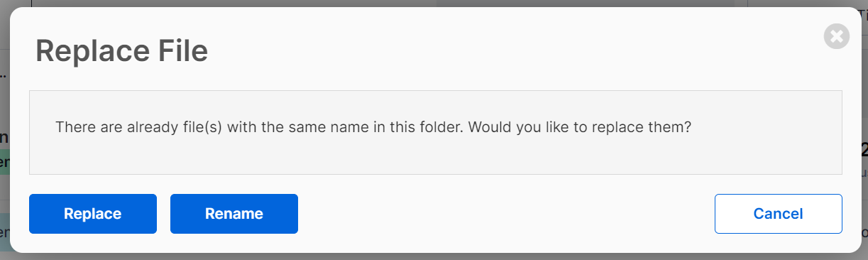Hit the round gray close icon
The height and width of the screenshot is (260, 868).
point(837,36)
